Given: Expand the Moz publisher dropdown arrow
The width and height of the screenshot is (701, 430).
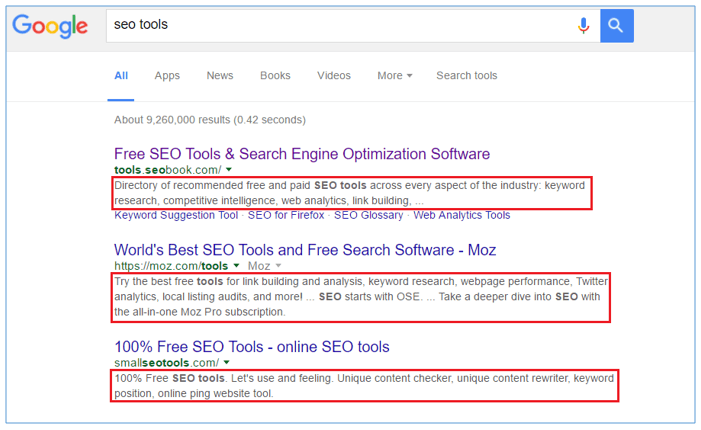Looking at the screenshot, I should 277,267.
